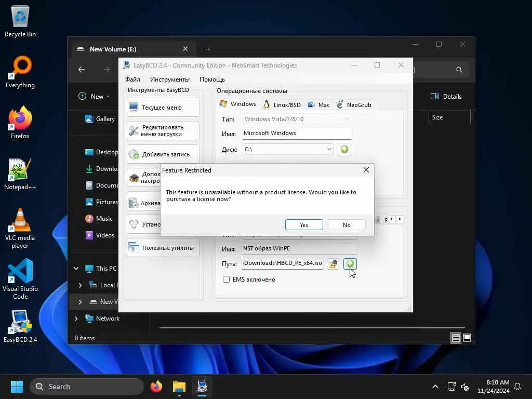Click green add entry button beside path
532x399 pixels.
click(x=350, y=263)
